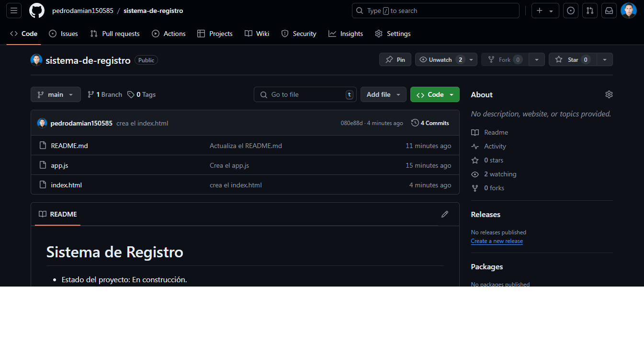Click the stars icon in About section
The image size is (644, 345).
[x=475, y=160]
